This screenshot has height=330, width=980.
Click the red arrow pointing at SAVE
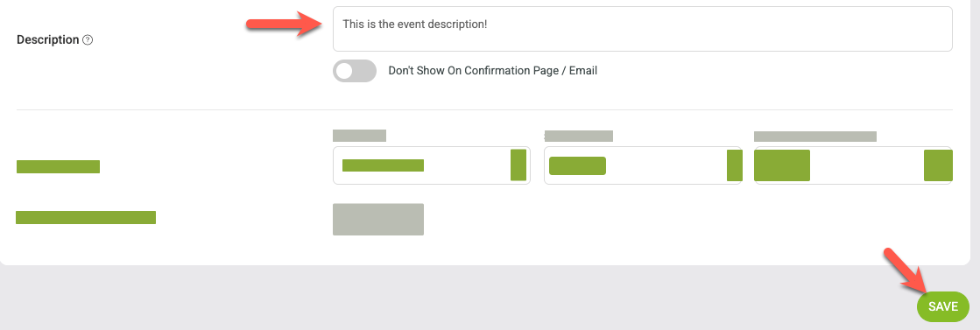906,270
